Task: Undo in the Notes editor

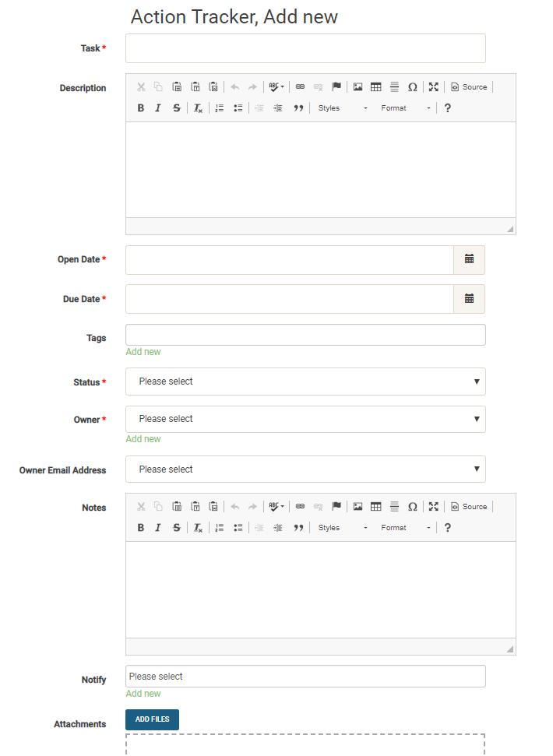Action: (234, 506)
